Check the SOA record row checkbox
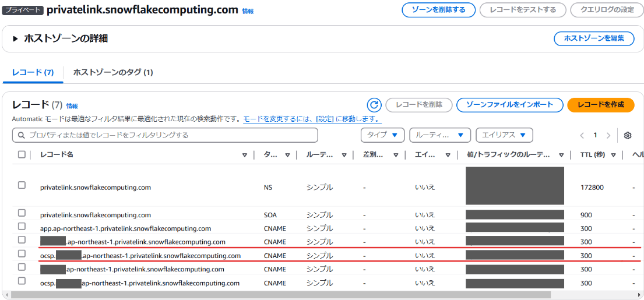 pos(22,213)
